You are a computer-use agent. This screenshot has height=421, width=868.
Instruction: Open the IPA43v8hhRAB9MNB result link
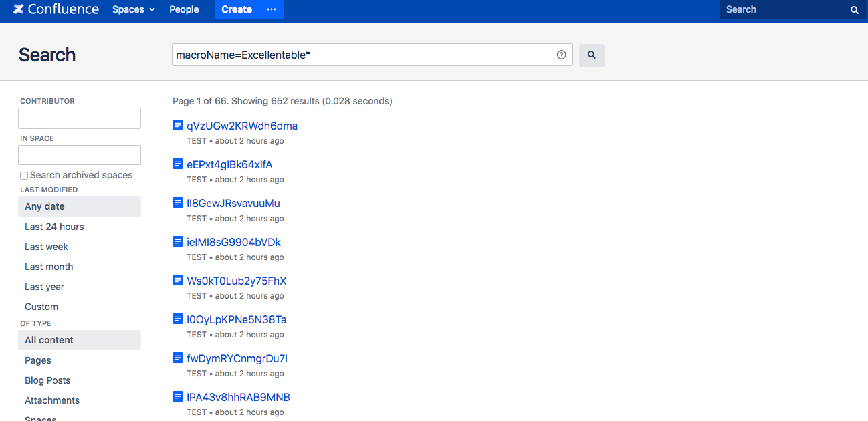click(x=238, y=397)
